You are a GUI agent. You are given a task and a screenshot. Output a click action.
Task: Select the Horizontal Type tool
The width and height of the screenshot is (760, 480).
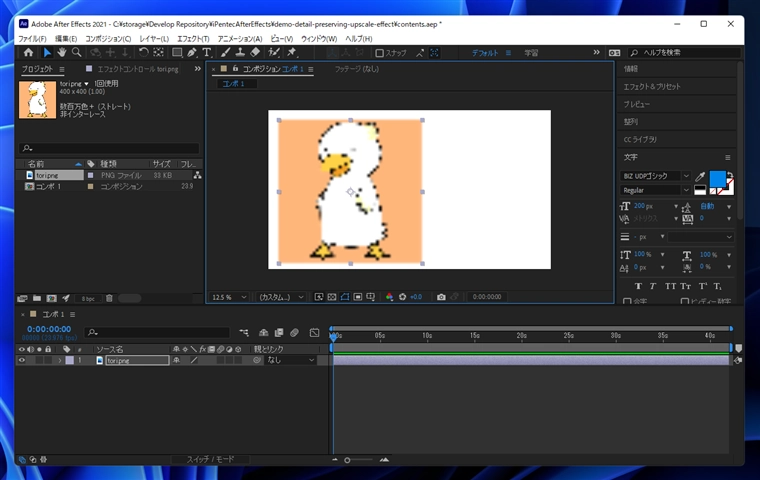point(207,52)
